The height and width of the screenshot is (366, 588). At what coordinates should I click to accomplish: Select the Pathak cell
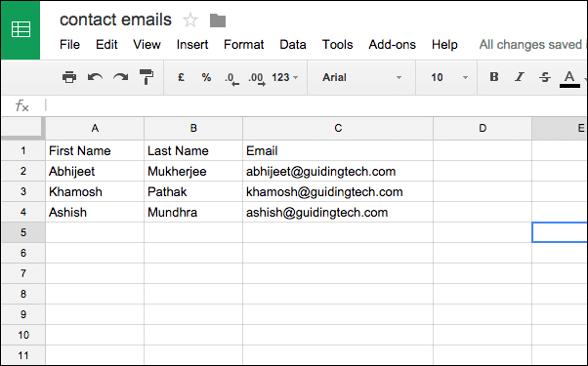(193, 192)
